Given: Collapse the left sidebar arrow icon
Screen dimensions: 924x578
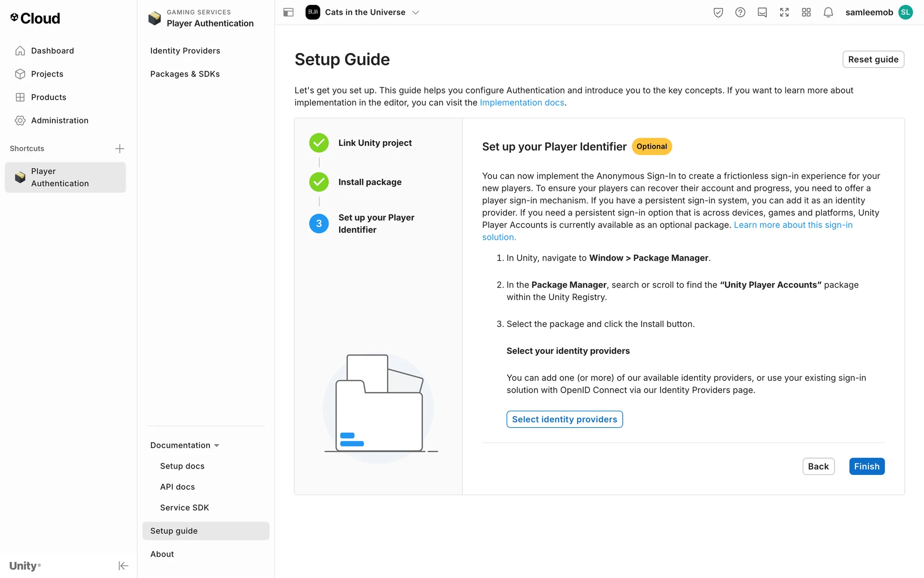Looking at the screenshot, I should [123, 565].
